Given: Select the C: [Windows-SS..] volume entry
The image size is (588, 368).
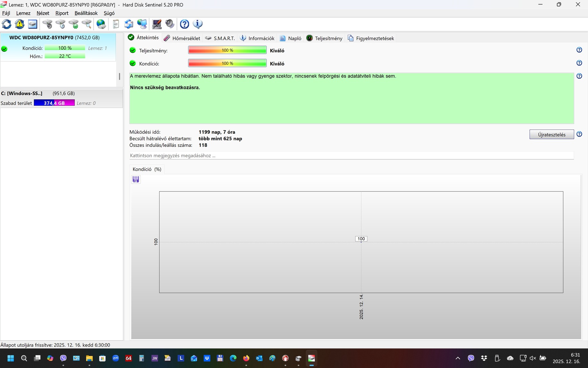Looking at the screenshot, I should (61, 98).
